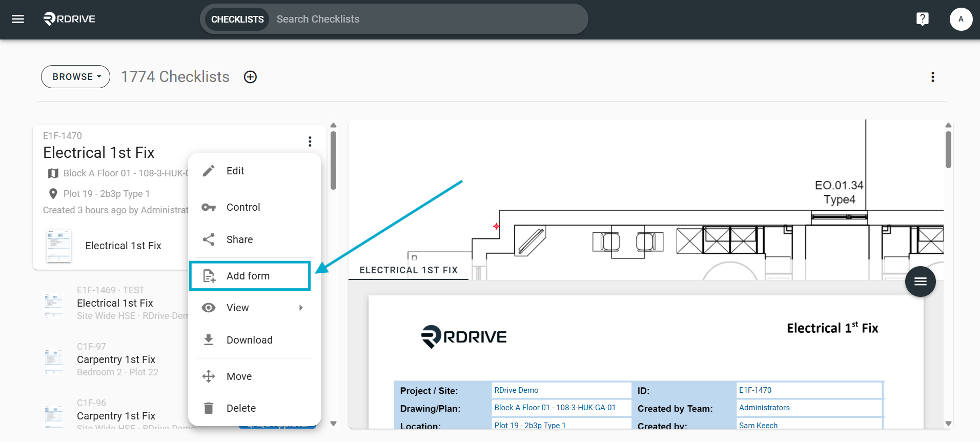The image size is (980, 442).
Task: Choose Add form from context menu
Action: [250, 276]
